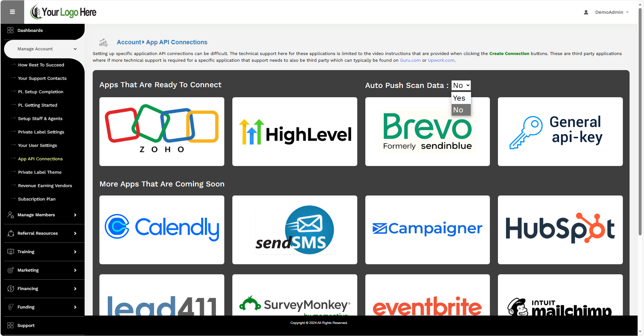Click the Copyright 2024 footer text
Image resolution: width=644 pixels, height=336 pixels.
point(319,323)
